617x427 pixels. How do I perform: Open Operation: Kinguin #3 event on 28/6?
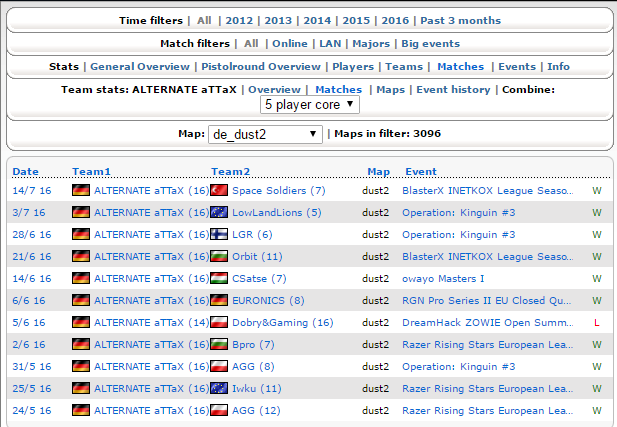point(458,235)
